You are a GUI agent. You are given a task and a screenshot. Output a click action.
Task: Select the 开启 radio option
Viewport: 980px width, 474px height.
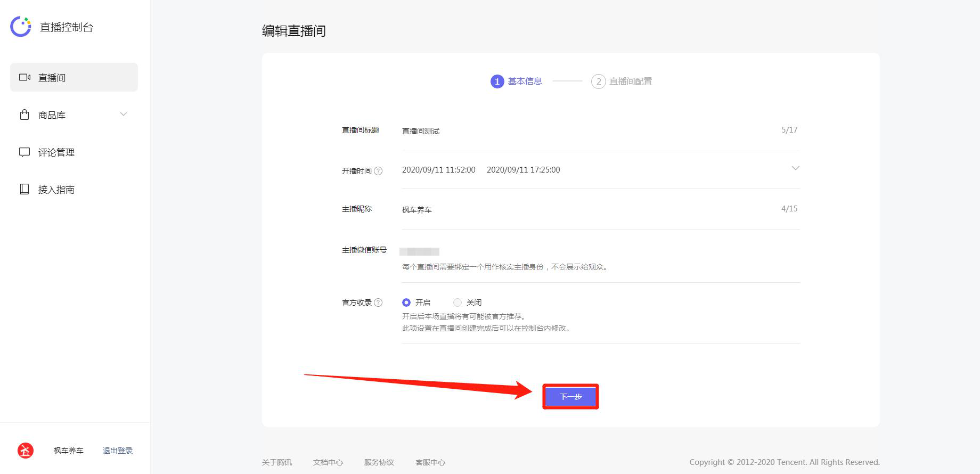pyautogui.click(x=406, y=303)
